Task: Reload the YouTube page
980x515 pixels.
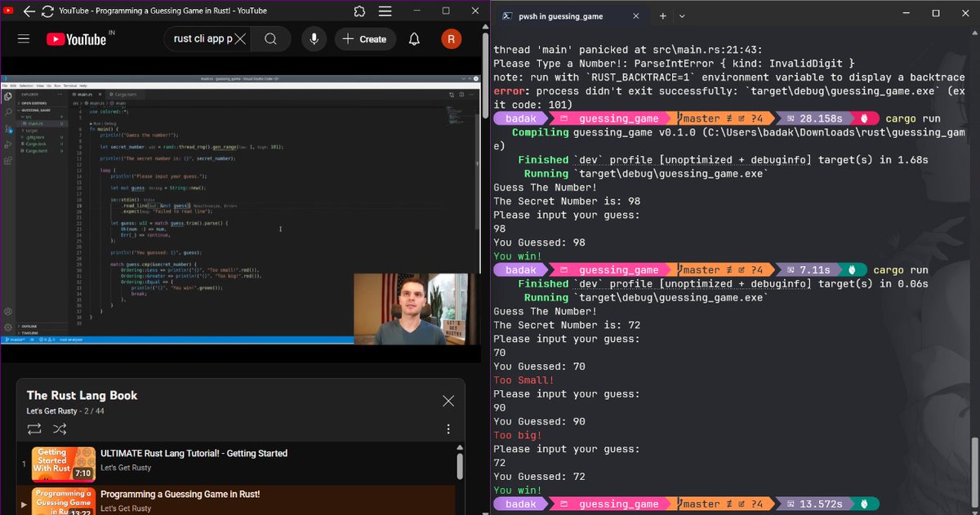Action: 47,11
